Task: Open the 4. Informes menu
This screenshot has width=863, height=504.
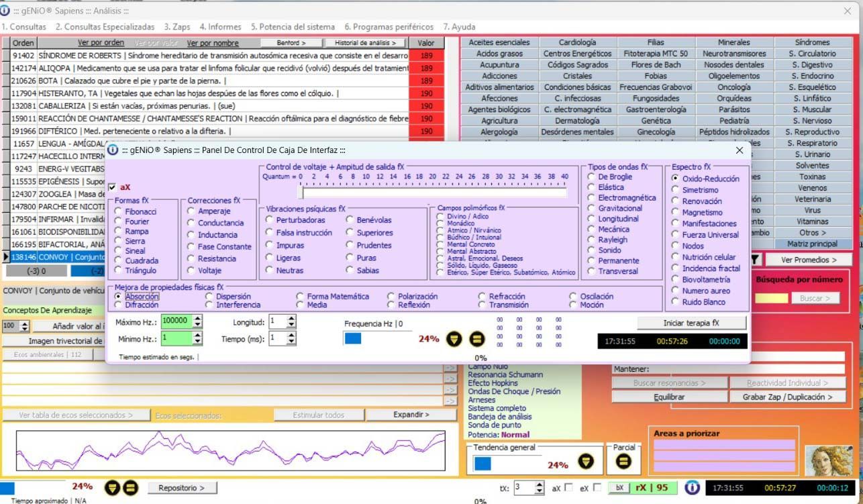Action: coord(220,27)
